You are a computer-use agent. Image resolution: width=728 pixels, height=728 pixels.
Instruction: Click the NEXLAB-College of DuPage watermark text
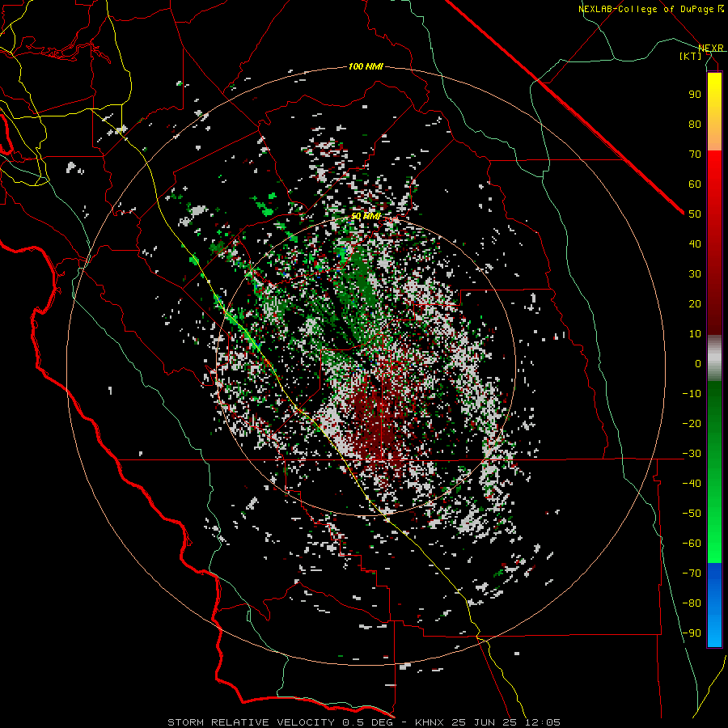[650, 9]
